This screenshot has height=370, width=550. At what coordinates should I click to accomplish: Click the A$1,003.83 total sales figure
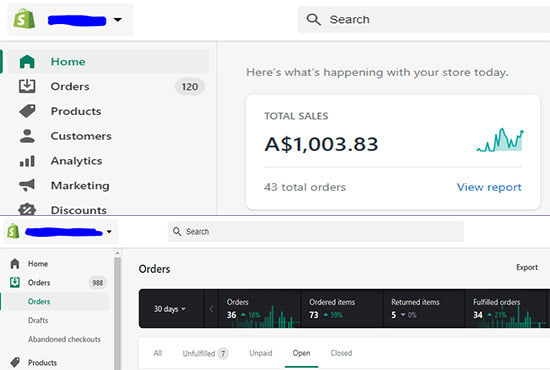tap(321, 144)
